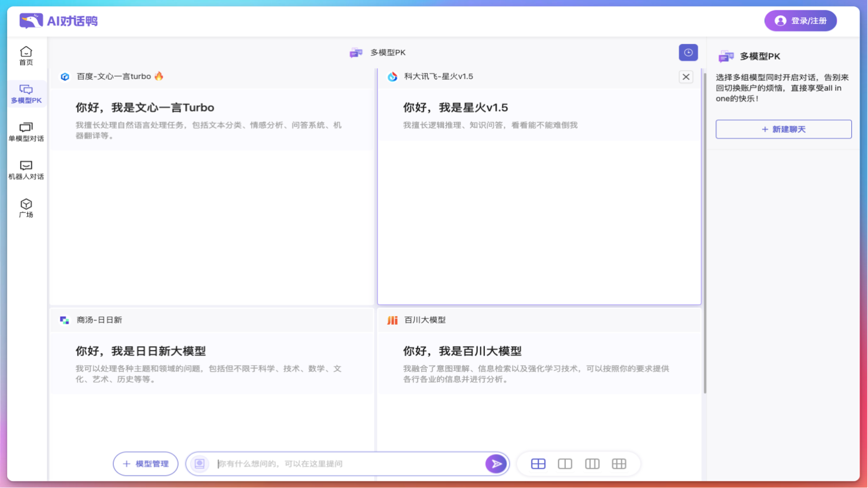Click the 商汤-日日新 model icon
Image resolution: width=868 pixels, height=488 pixels.
(65, 320)
